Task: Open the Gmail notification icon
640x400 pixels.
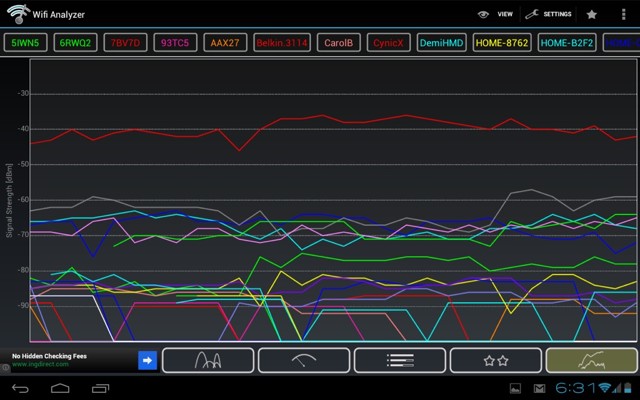Action: [540, 388]
